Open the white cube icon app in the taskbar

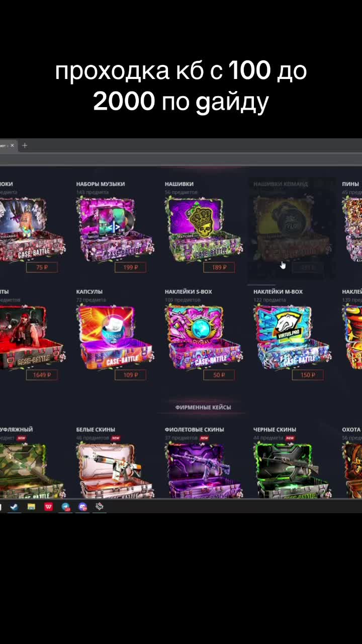[100, 506]
